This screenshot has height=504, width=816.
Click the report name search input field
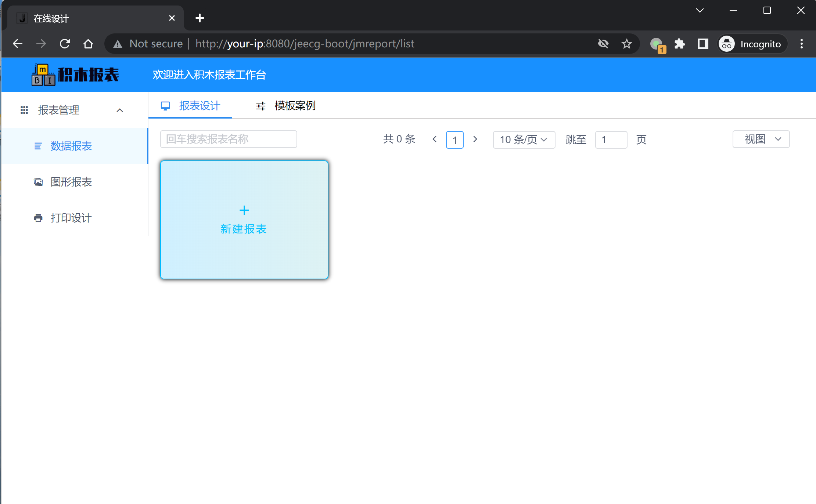[x=228, y=139]
